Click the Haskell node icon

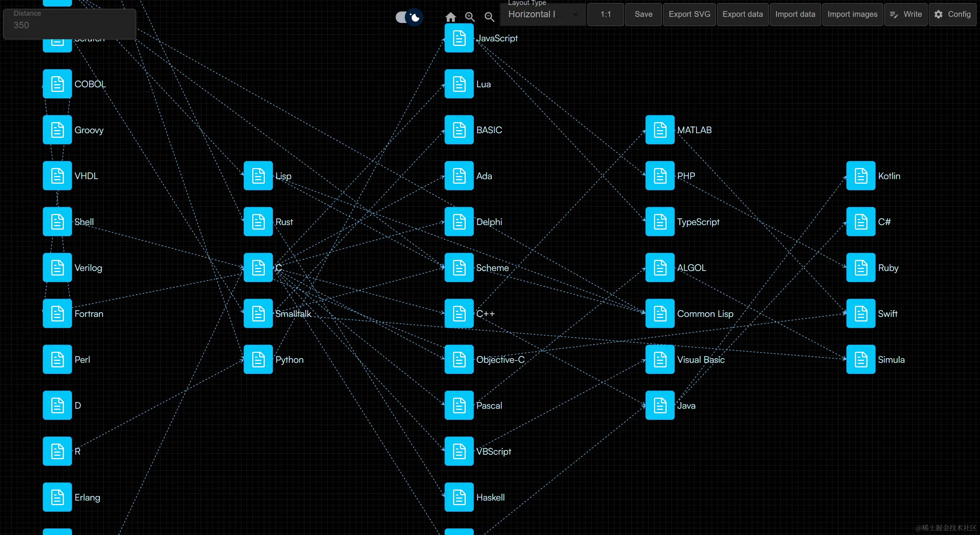458,497
